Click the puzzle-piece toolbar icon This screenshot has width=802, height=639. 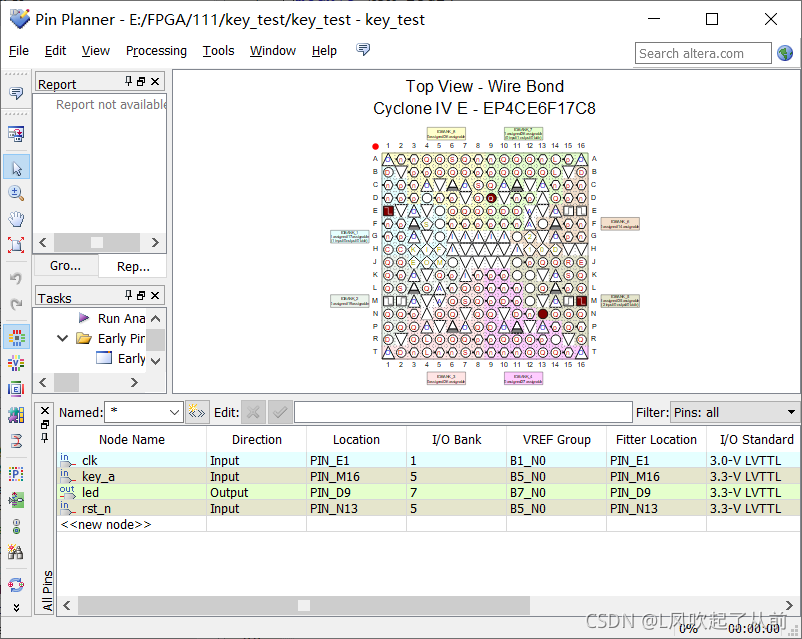coord(16,415)
